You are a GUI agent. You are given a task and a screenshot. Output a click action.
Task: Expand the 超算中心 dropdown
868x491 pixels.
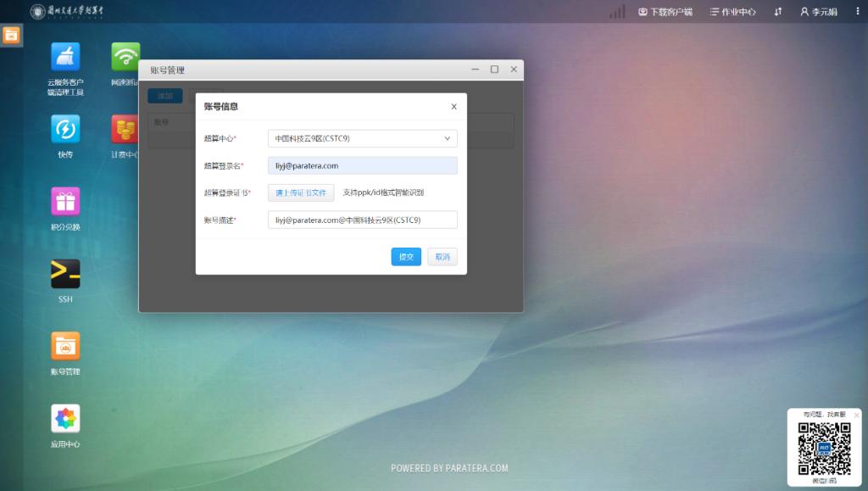[x=363, y=138]
